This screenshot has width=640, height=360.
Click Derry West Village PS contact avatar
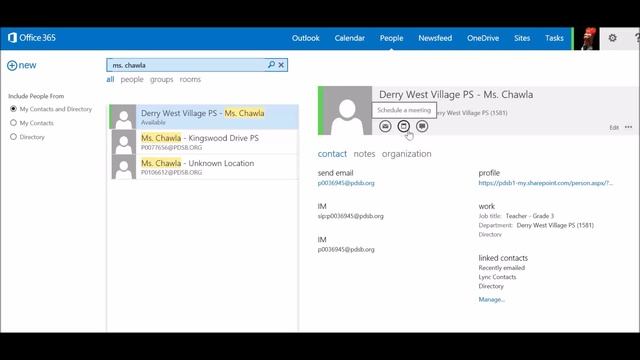[124, 117]
